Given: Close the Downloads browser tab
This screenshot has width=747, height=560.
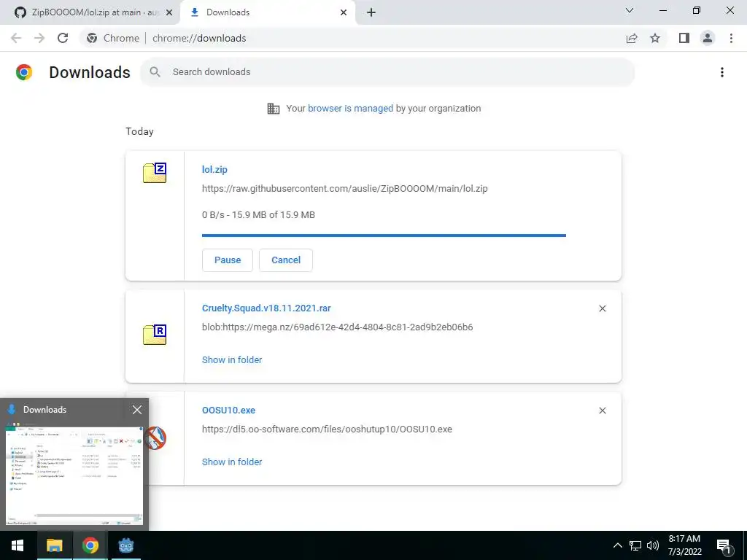Looking at the screenshot, I should click(x=344, y=12).
